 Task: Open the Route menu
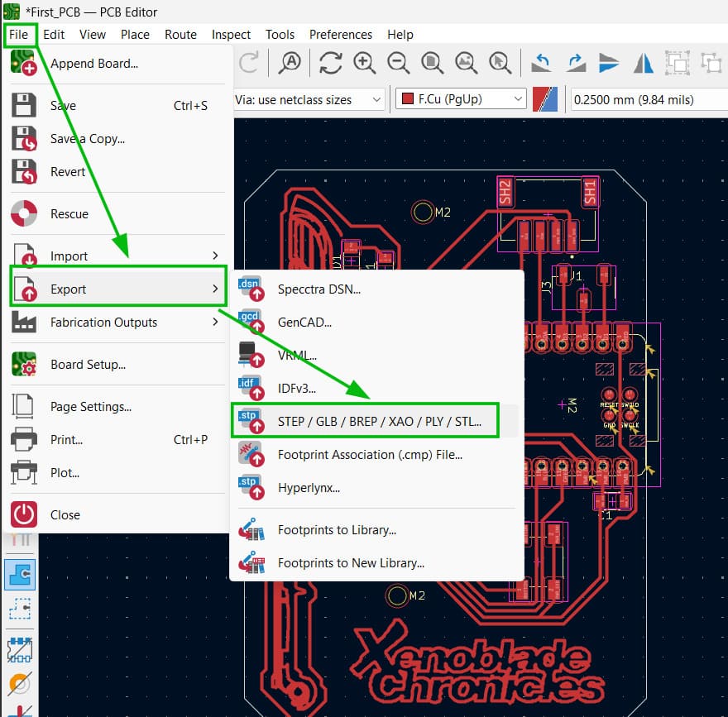[x=180, y=34]
